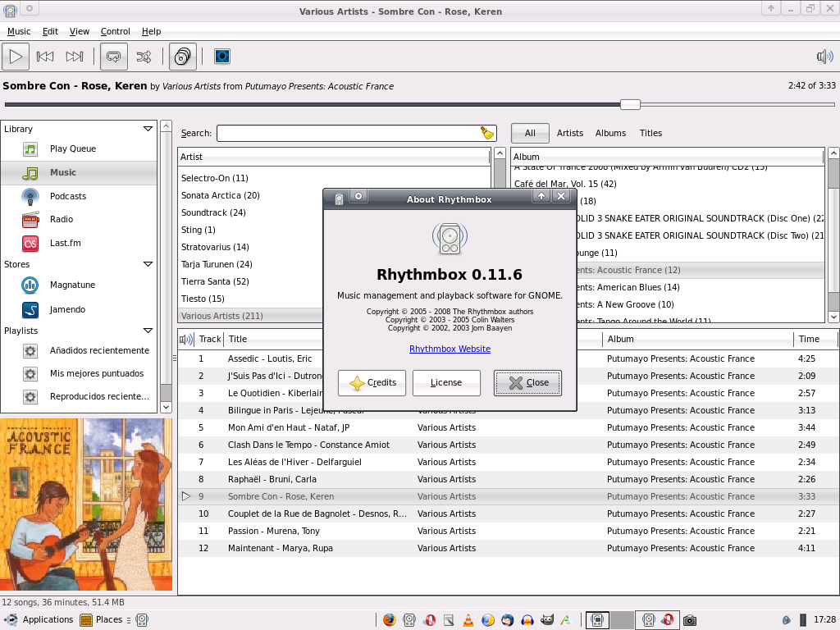This screenshot has width=840, height=630.
Task: Open Credits in the About dialog
Action: (x=372, y=382)
